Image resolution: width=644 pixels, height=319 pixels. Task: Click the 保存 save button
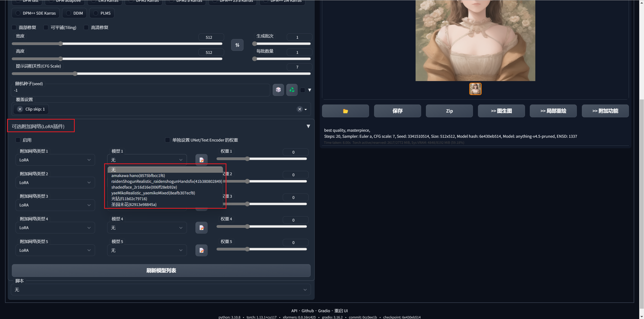[397, 111]
